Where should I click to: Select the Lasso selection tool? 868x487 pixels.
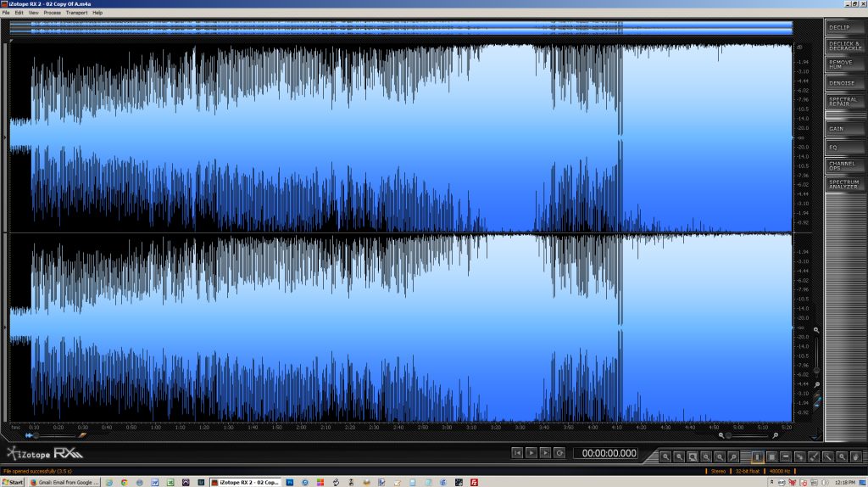(x=799, y=456)
